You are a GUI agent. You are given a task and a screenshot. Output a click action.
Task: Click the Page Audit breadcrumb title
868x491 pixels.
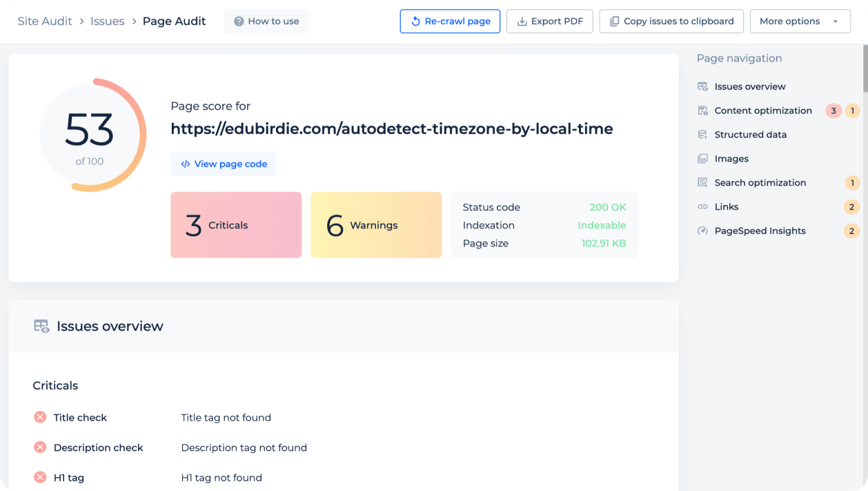click(174, 21)
